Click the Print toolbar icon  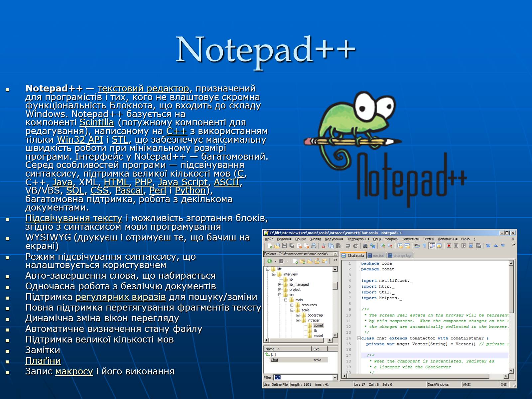click(314, 246)
